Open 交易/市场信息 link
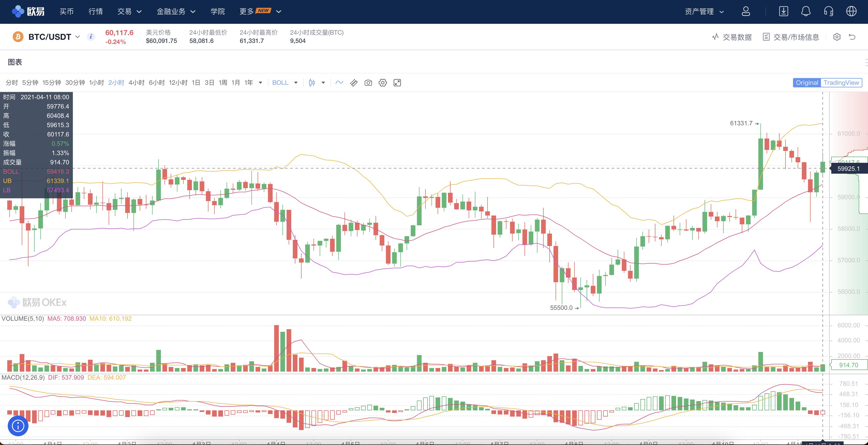Screen dimensions: 868x445 [796, 37]
